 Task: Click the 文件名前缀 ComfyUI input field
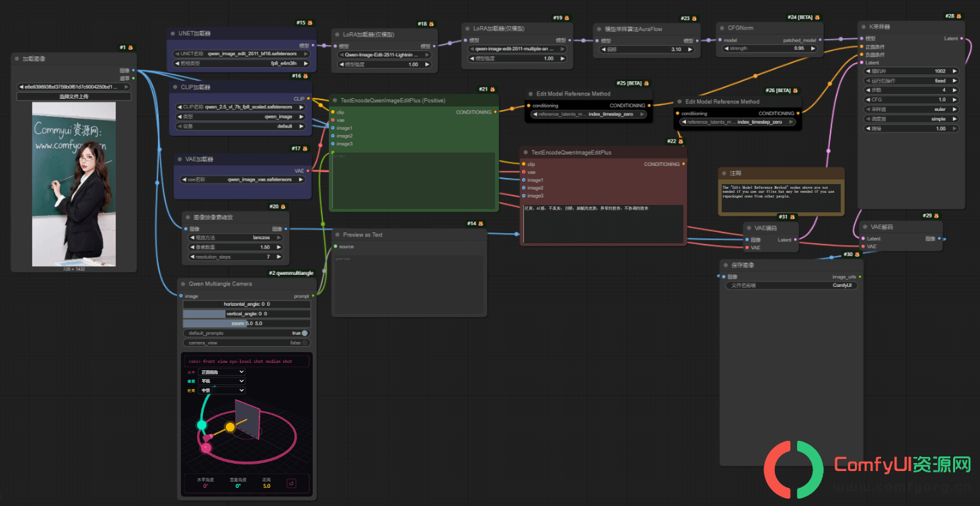pyautogui.click(x=792, y=286)
